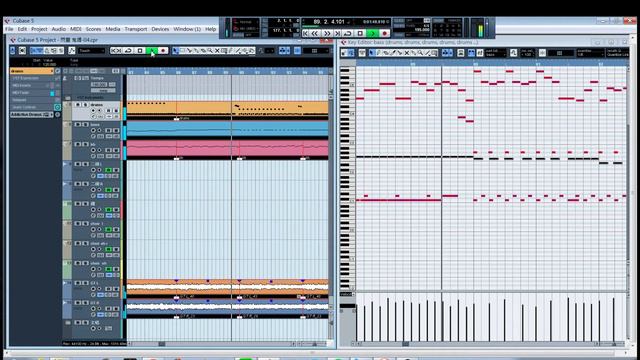Toggle Cycle in the project window toolbar
640x360 pixels.
pyautogui.click(x=128, y=51)
